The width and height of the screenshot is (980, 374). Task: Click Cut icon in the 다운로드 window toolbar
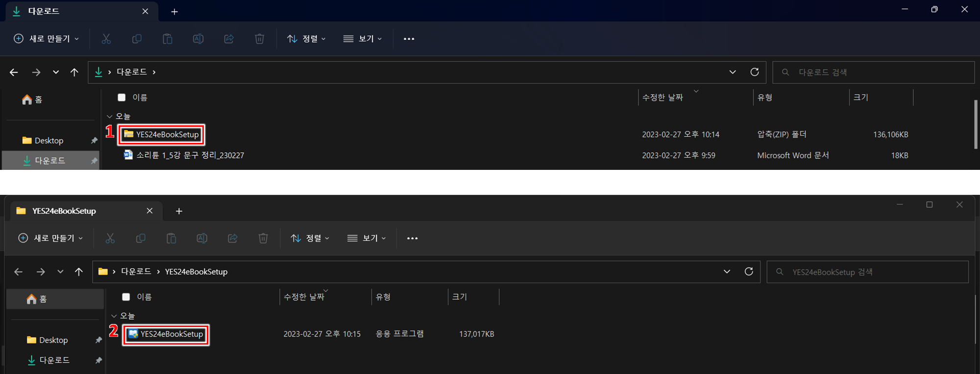(106, 39)
